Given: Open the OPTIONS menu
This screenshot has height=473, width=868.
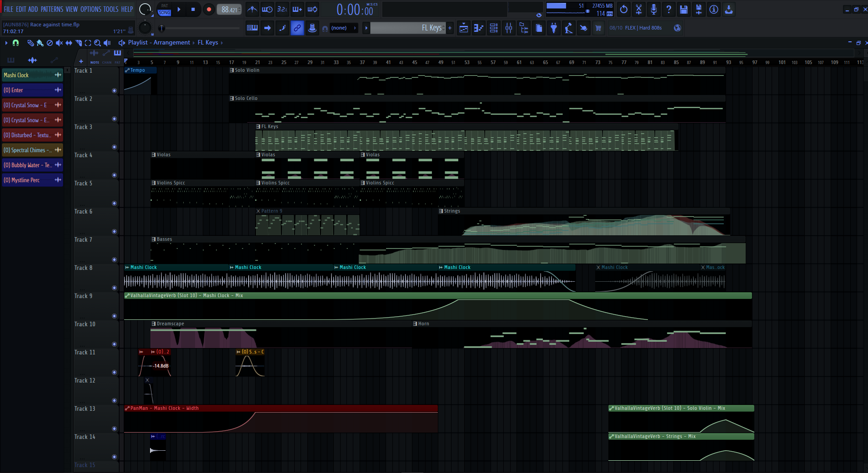Looking at the screenshot, I should (91, 9).
